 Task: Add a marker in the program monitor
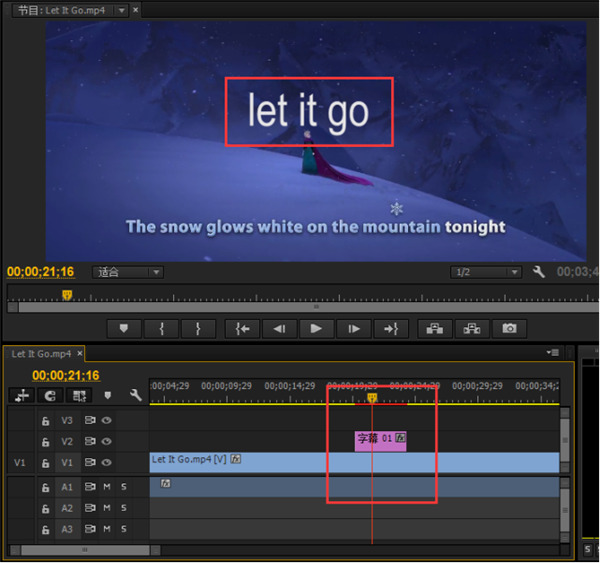pyautogui.click(x=124, y=328)
